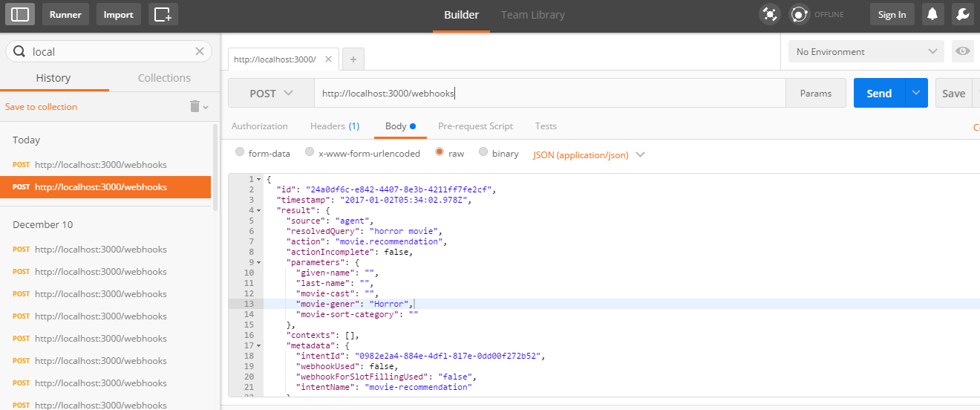Click the Save button
This screenshot has height=410, width=980.
954,93
